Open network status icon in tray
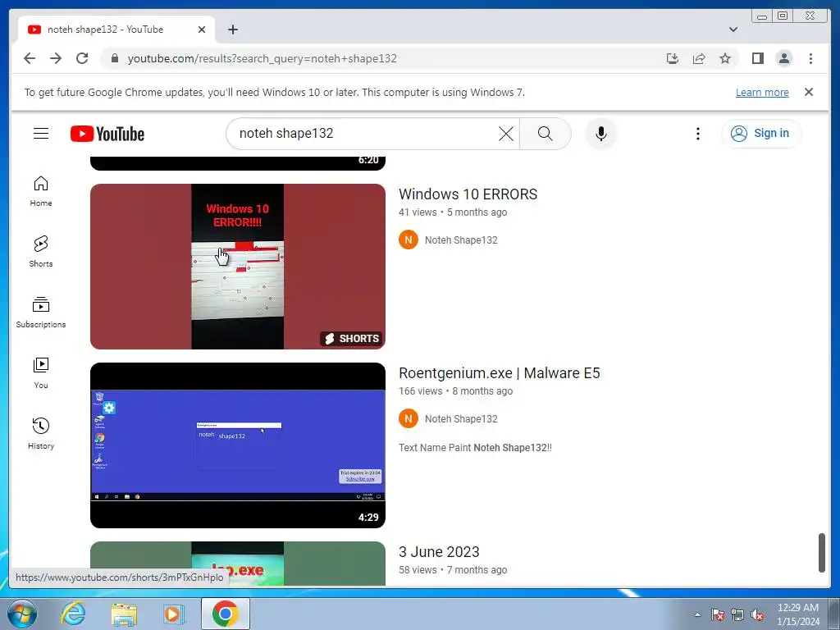This screenshot has width=840, height=630. coord(737,614)
